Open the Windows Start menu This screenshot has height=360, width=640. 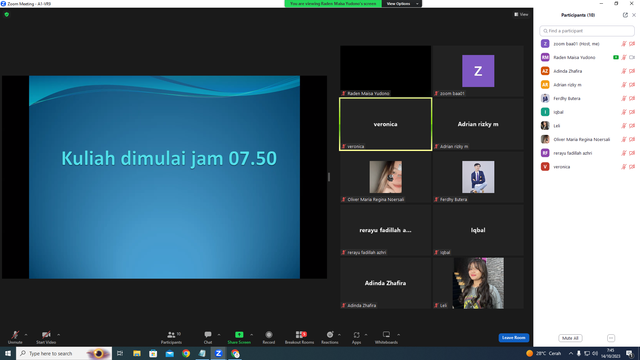point(8,353)
